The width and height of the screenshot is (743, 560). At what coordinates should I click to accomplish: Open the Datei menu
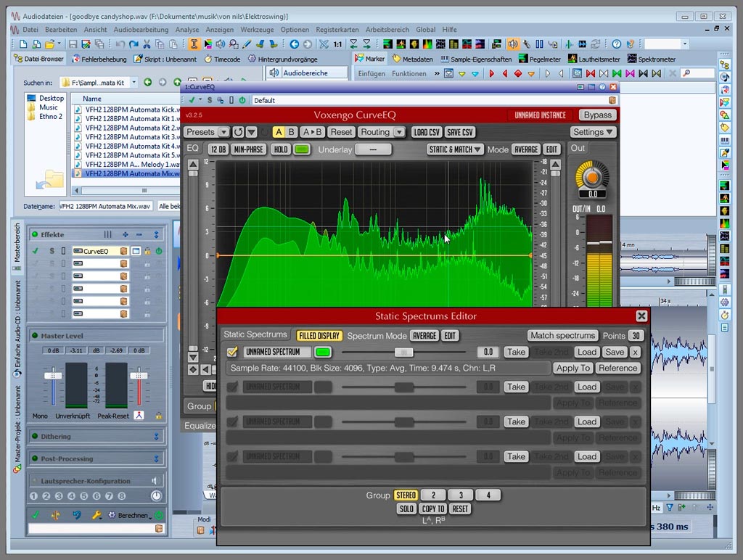(x=30, y=29)
